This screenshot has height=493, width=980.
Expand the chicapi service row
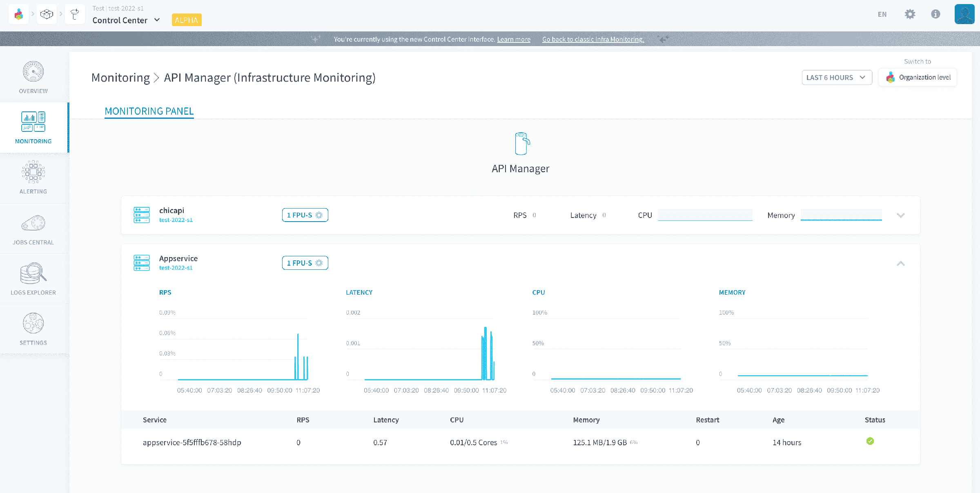901,215
